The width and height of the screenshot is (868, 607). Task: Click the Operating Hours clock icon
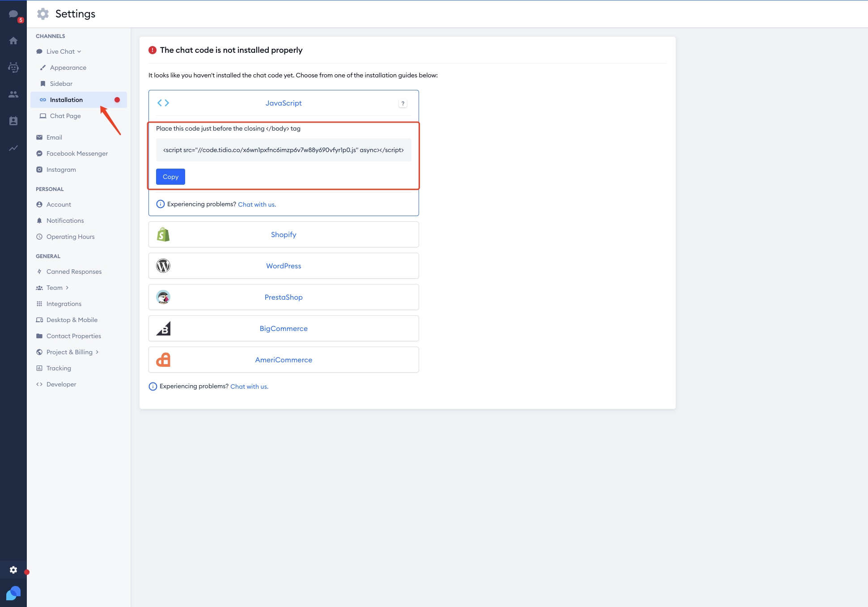click(39, 237)
